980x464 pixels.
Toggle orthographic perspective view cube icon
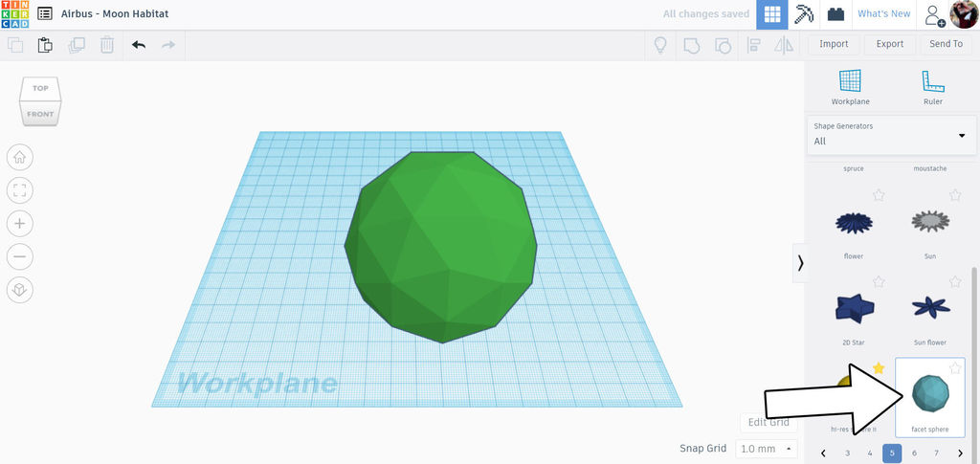20,289
